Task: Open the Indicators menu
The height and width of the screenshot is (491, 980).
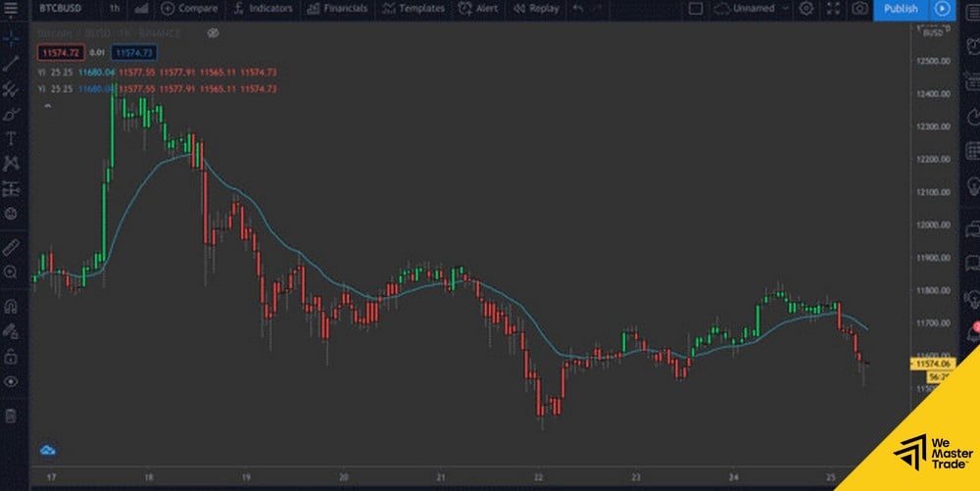Action: [262, 9]
